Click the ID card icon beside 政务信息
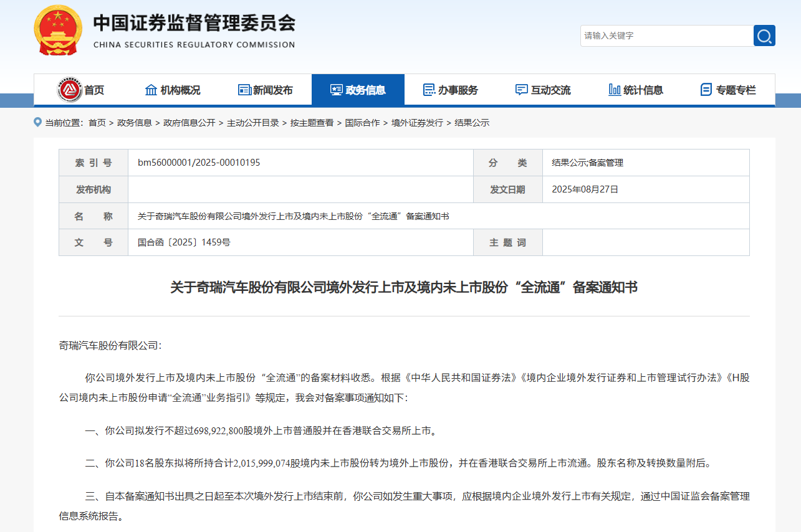This screenshot has height=532, width=801. tap(337, 90)
